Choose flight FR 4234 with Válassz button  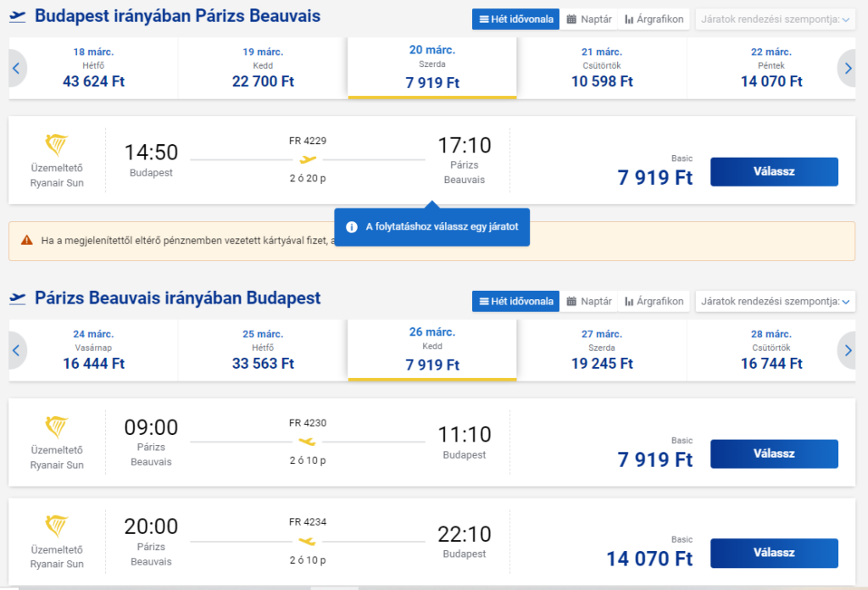pyautogui.click(x=774, y=553)
